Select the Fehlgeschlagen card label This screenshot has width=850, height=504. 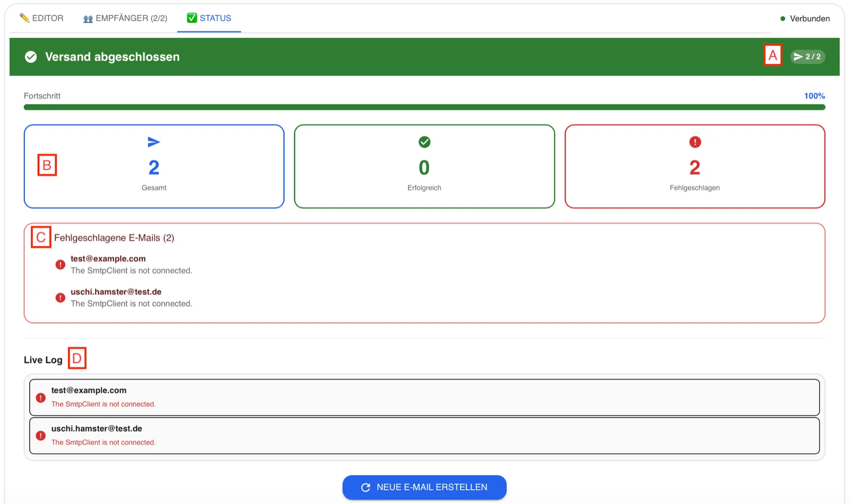(695, 188)
